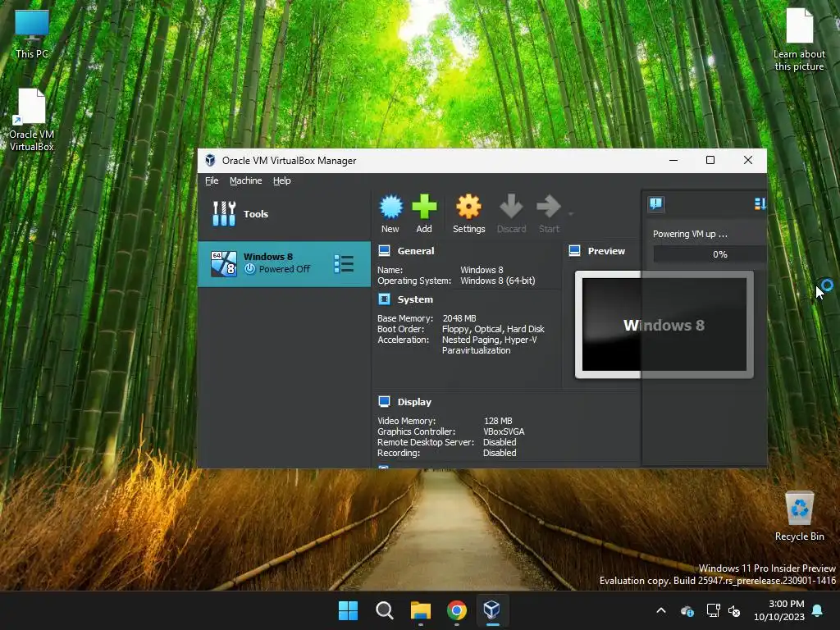The image size is (840, 630).
Task: Maximize the VirtualBox Manager window
Action: coord(710,160)
